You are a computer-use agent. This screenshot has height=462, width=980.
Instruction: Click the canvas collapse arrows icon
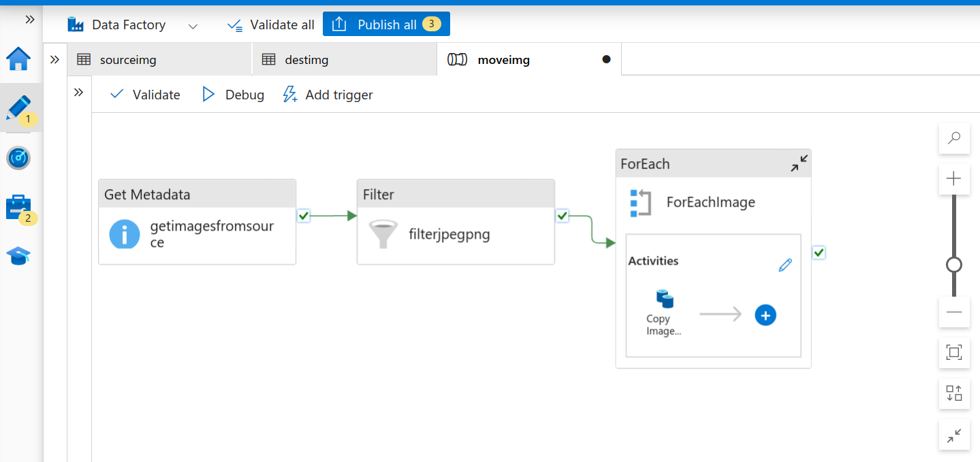[x=954, y=435]
